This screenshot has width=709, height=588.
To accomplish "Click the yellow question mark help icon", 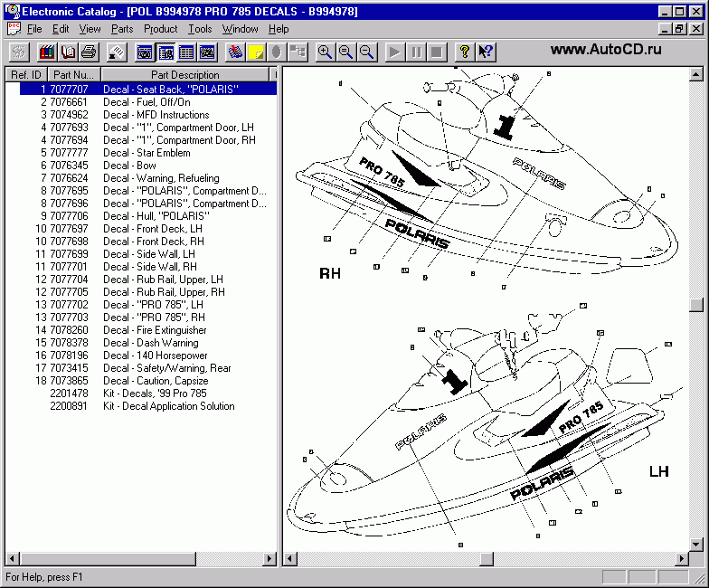I will tap(465, 52).
